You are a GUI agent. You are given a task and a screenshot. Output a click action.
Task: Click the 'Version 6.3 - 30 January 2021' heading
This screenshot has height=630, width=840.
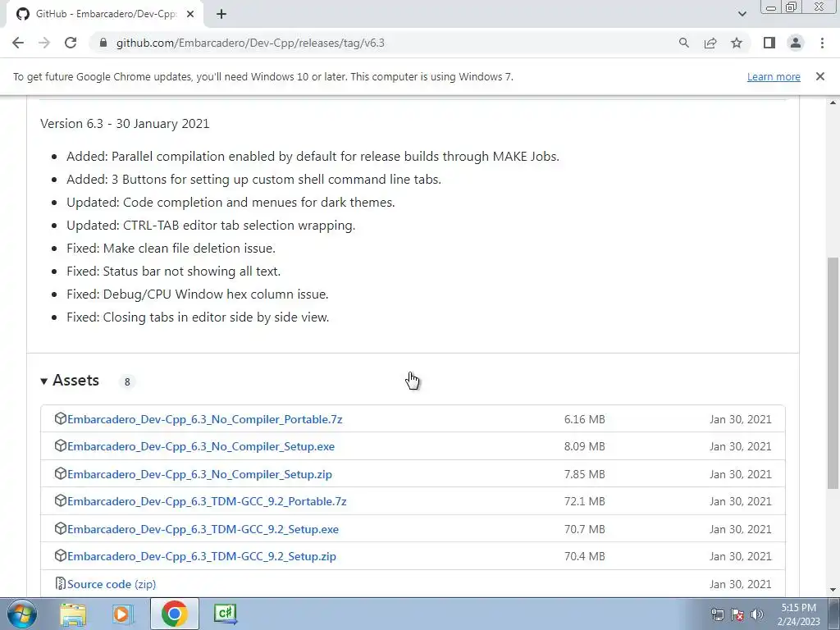125,124
